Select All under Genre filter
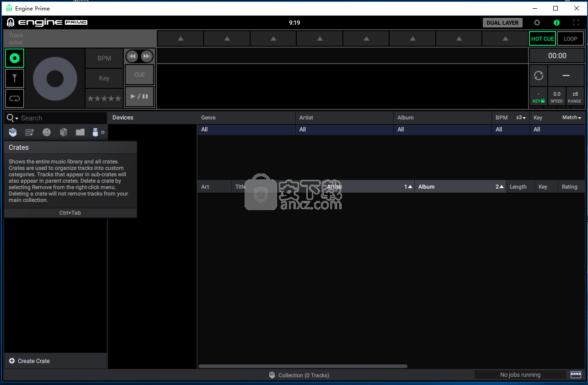Image resolution: width=588 pixels, height=385 pixels. pos(246,130)
